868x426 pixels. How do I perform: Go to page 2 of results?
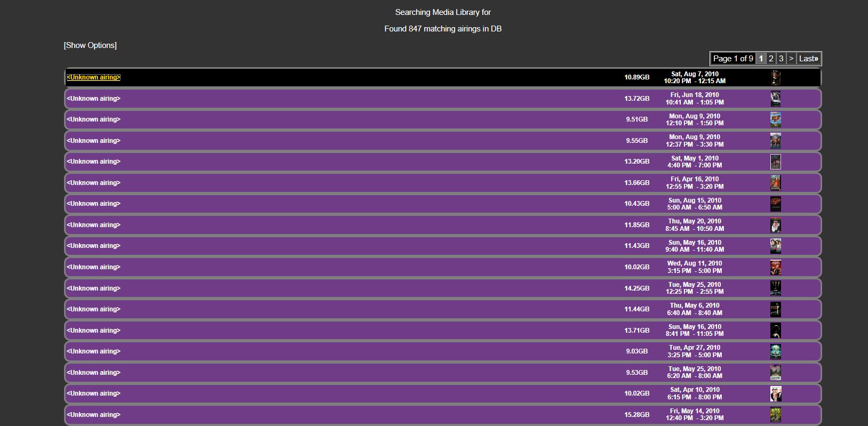(771, 59)
